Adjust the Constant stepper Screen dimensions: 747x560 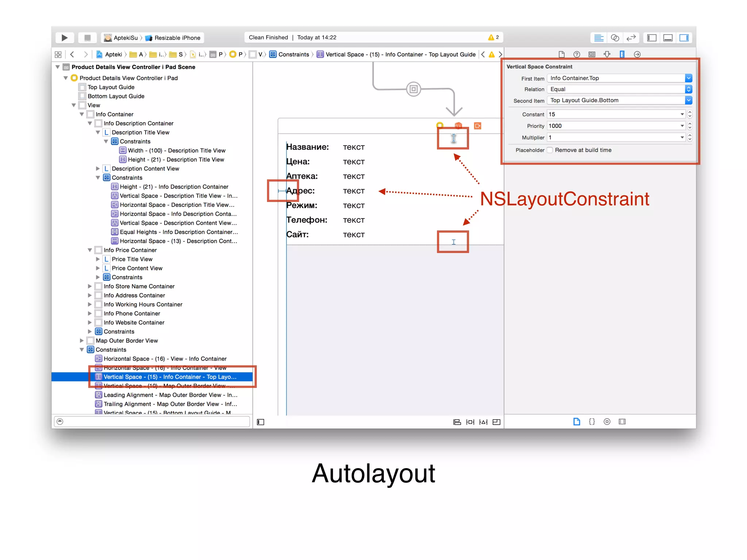tap(690, 114)
